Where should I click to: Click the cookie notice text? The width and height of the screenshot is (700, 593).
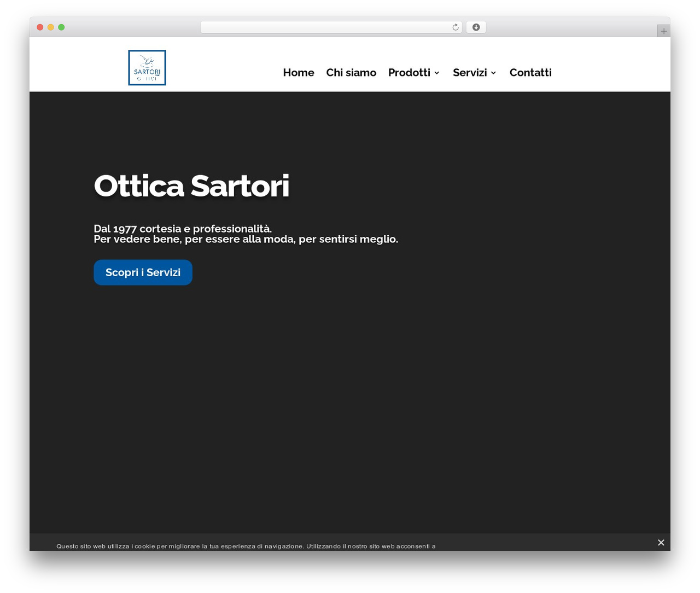(246, 546)
